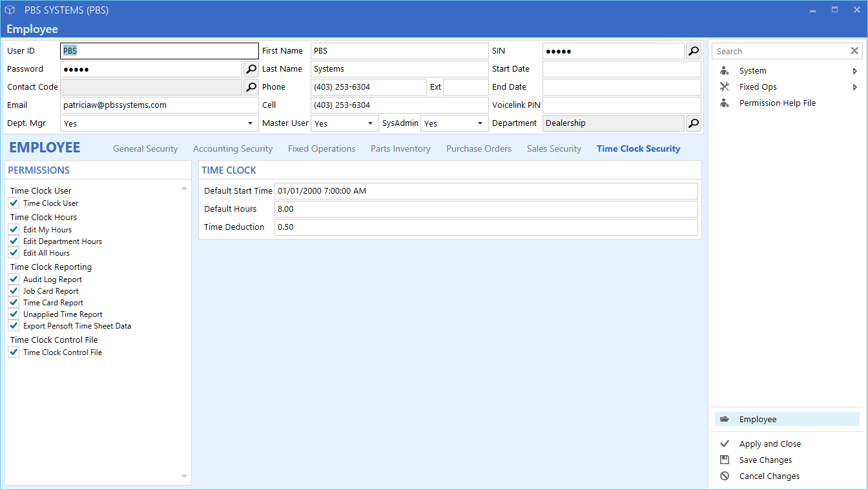
Task: Click the System person icon
Action: click(x=725, y=71)
